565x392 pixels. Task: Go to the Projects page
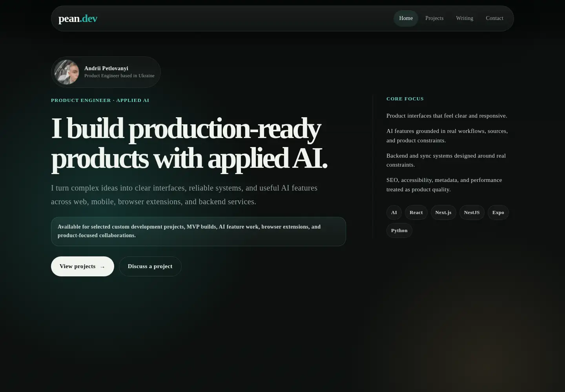434,18
